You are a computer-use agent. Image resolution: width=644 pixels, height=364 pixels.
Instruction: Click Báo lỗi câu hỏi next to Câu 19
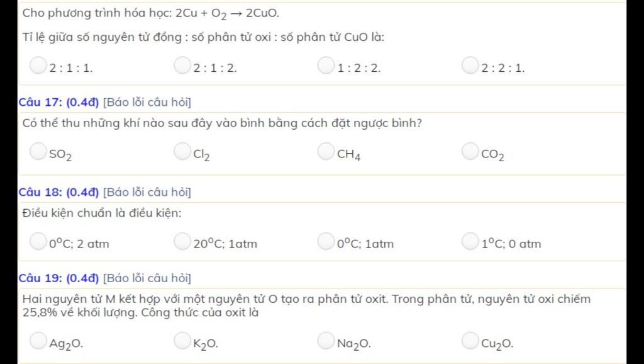pos(147,278)
